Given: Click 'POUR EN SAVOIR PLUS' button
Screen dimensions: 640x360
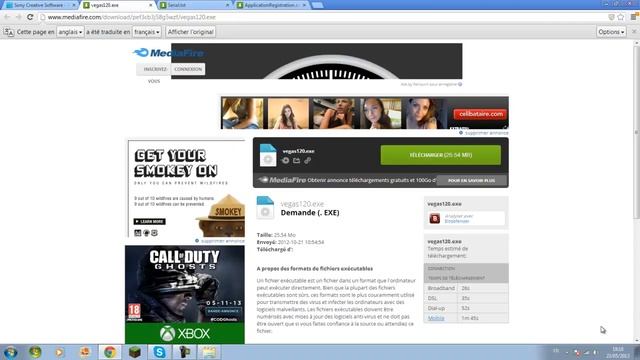Looking at the screenshot, I should pos(471,180).
